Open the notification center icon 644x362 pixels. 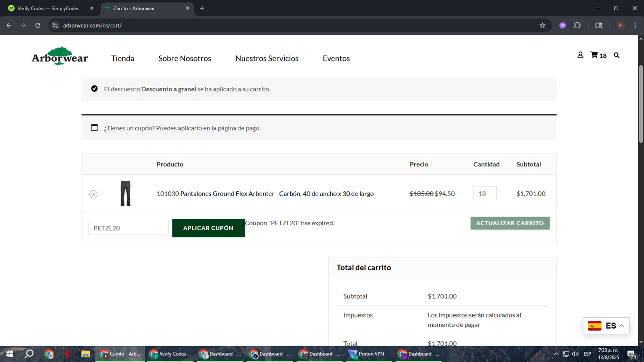(632, 354)
